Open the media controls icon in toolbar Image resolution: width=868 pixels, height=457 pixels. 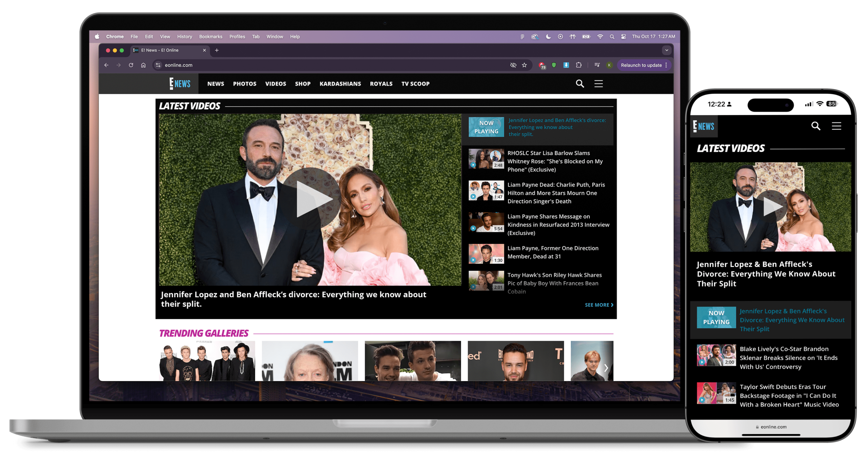pyautogui.click(x=597, y=65)
